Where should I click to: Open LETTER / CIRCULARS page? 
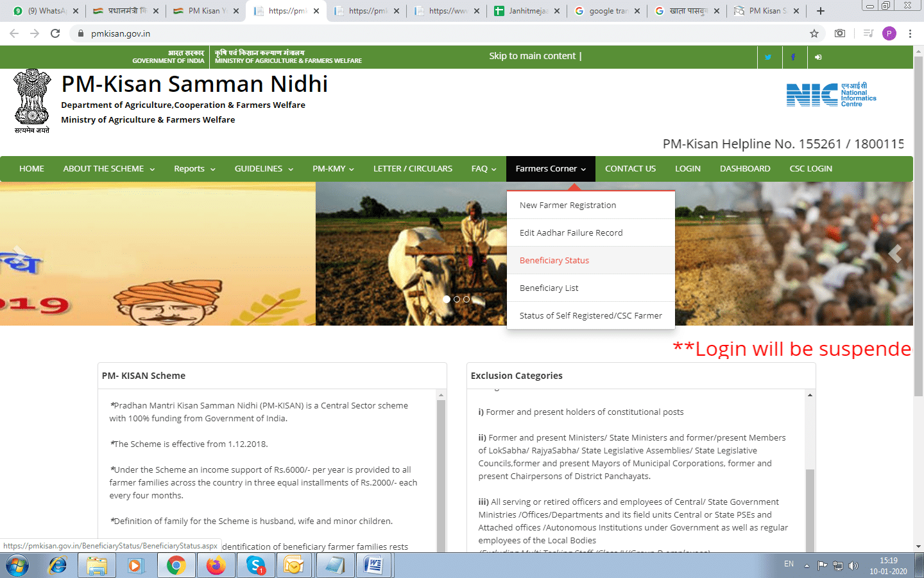pyautogui.click(x=413, y=169)
